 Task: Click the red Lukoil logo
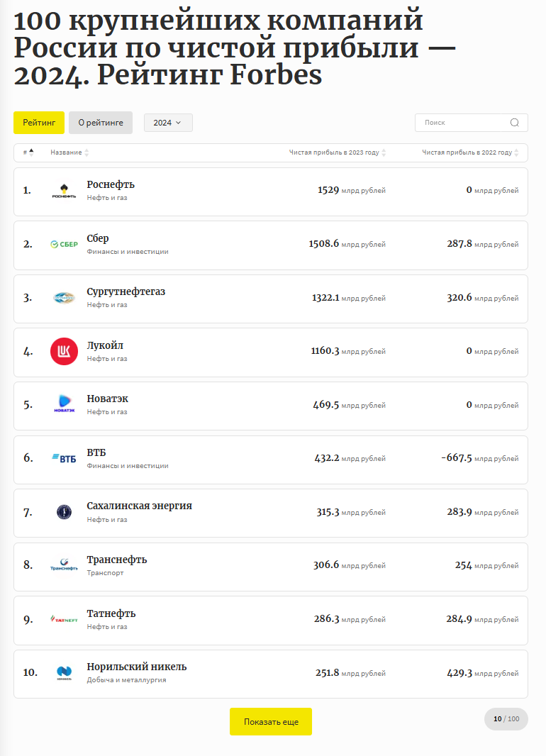[x=64, y=352]
